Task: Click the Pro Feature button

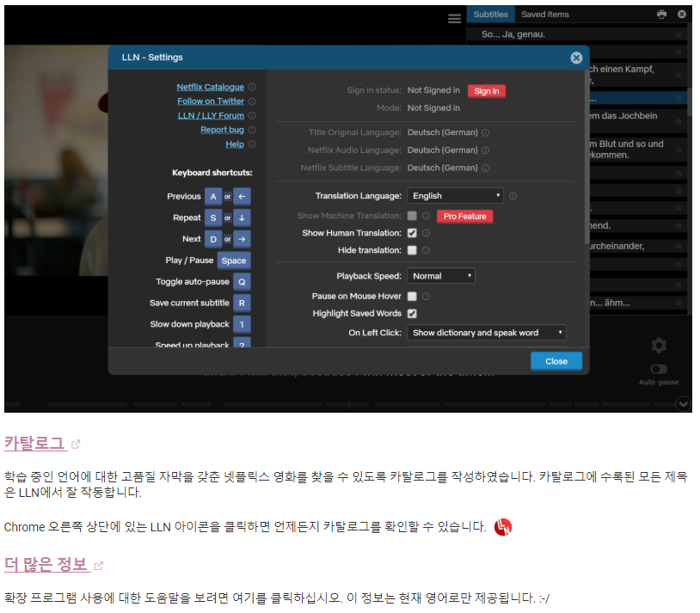Action: coord(464,217)
